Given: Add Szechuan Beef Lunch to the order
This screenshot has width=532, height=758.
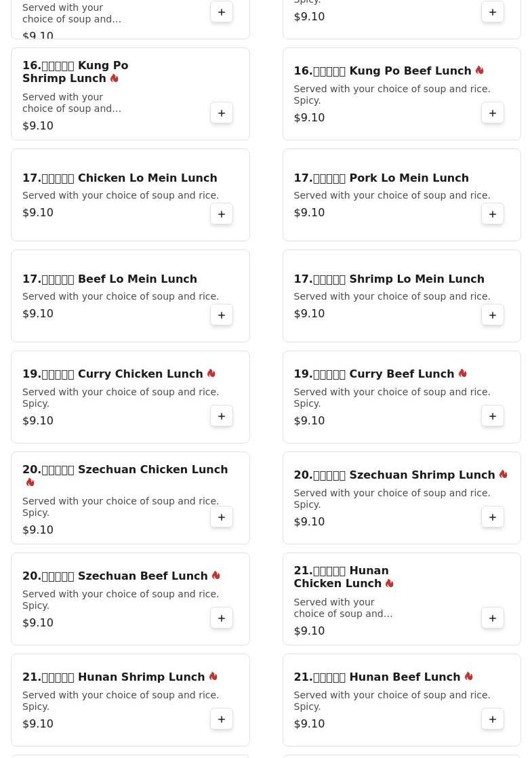Looking at the screenshot, I should (222, 618).
